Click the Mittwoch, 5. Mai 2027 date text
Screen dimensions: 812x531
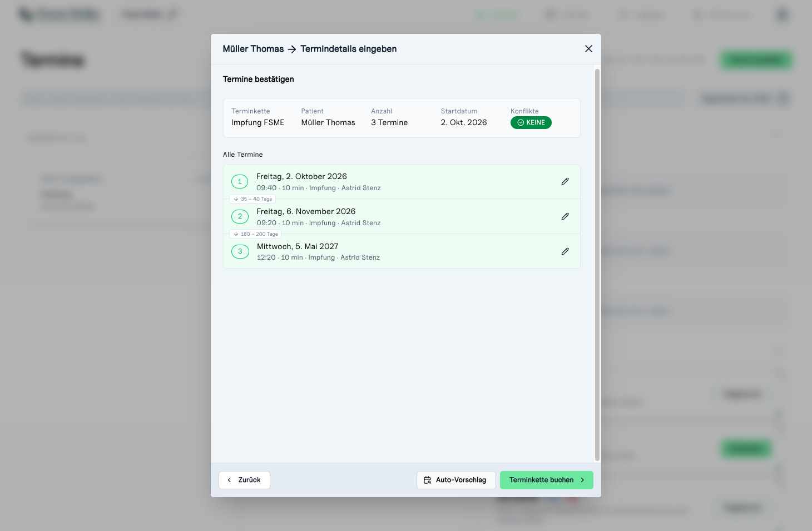pos(298,246)
